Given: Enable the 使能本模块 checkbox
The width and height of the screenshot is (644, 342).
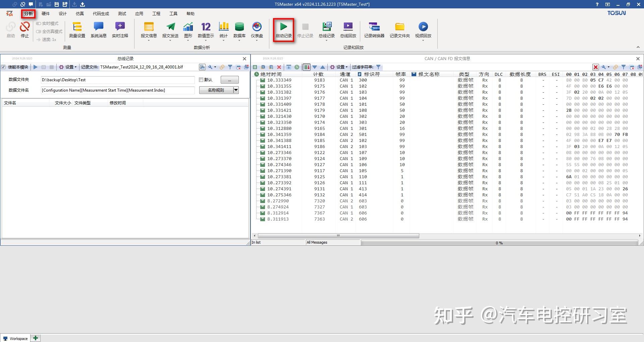Looking at the screenshot, I should (4, 67).
